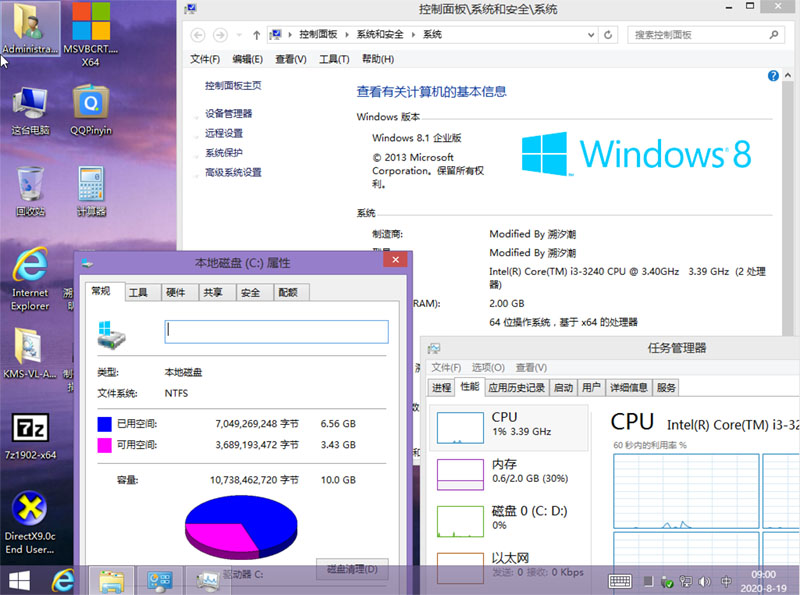Expand the chevron after the 系统和安全 breadcrumb
The image size is (800, 595).
(x=413, y=35)
